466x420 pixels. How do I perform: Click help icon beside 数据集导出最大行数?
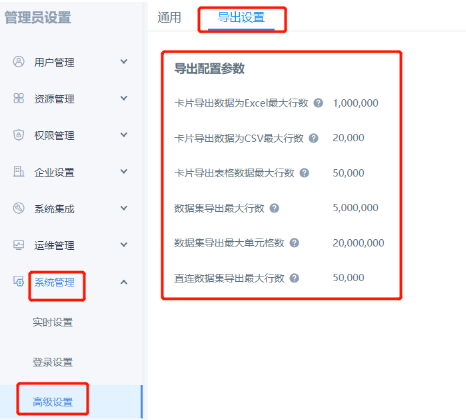pos(274,208)
